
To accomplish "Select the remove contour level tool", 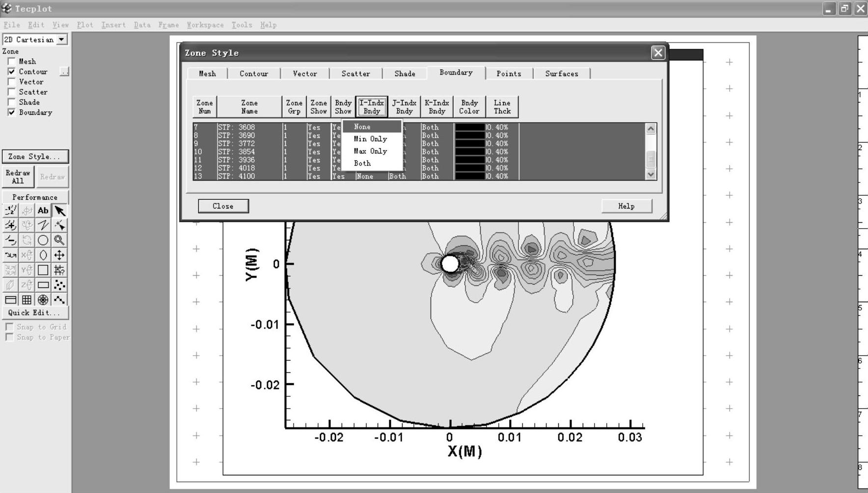I will pos(10,240).
